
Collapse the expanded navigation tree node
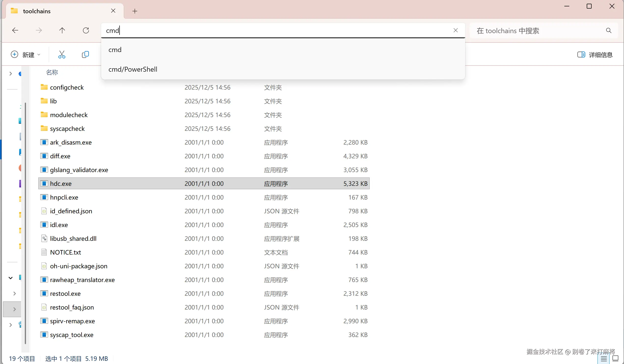10,278
